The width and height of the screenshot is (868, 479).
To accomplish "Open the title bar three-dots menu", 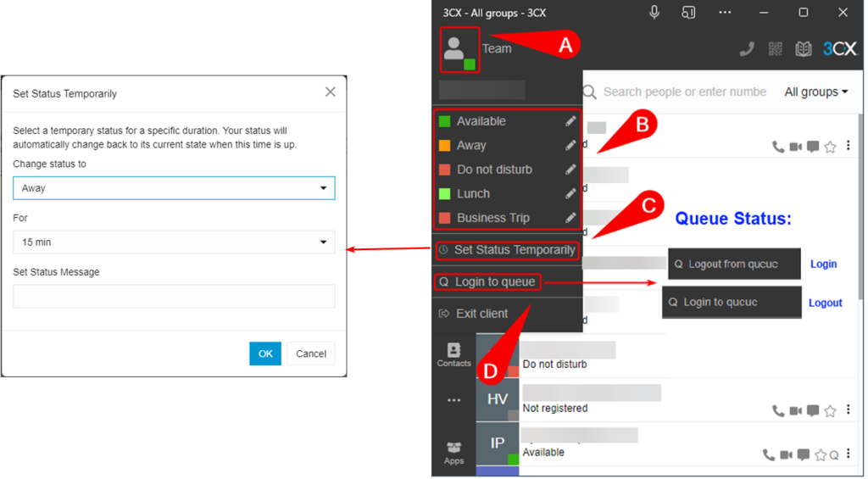I will click(725, 12).
